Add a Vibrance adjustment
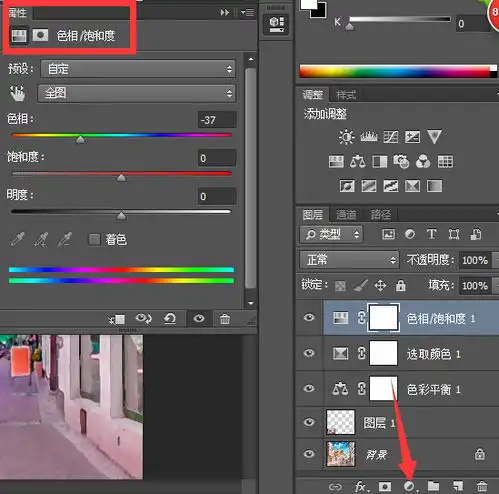 (x=434, y=137)
